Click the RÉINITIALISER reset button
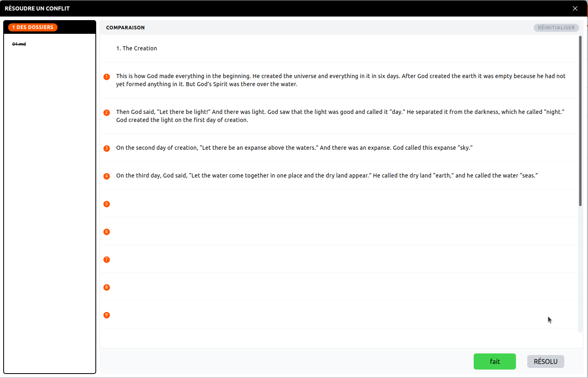Viewport: 588px width, 378px height. click(x=556, y=28)
